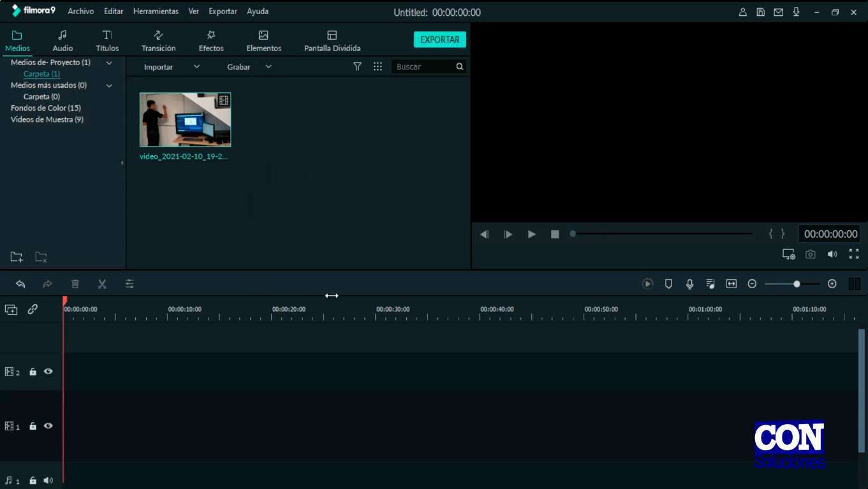Open the Archivo menu
The width and height of the screenshot is (868, 489).
click(80, 11)
